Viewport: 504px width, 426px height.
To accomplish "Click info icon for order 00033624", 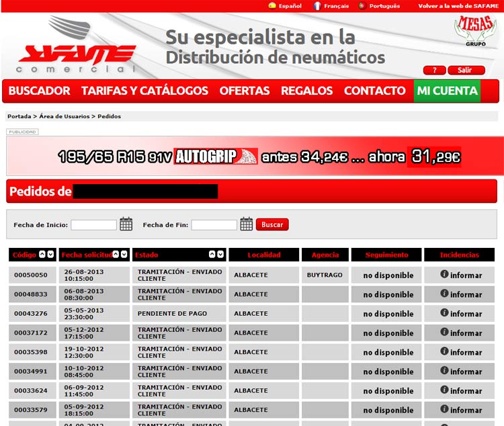I will (444, 390).
